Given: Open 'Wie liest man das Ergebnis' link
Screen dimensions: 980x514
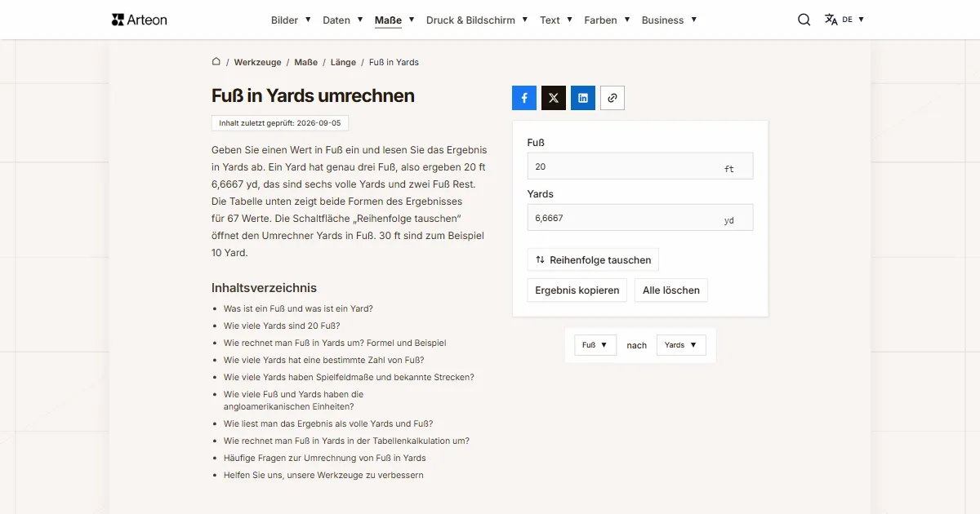Looking at the screenshot, I should click(x=328, y=423).
